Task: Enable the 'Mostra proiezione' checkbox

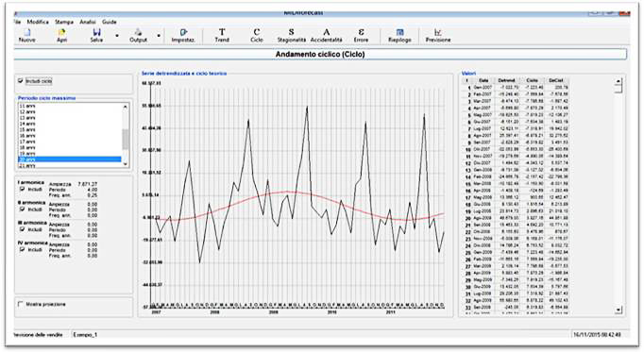Action: [x=21, y=304]
